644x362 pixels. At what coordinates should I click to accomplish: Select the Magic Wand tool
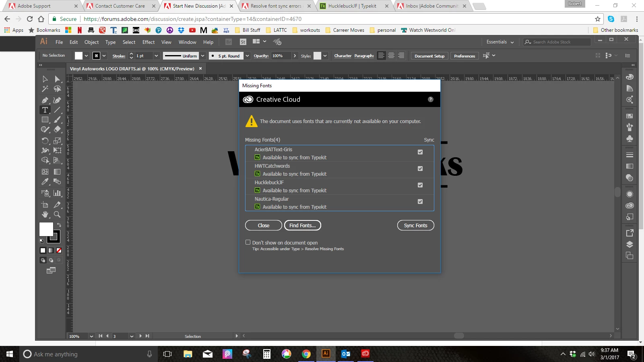click(x=45, y=89)
